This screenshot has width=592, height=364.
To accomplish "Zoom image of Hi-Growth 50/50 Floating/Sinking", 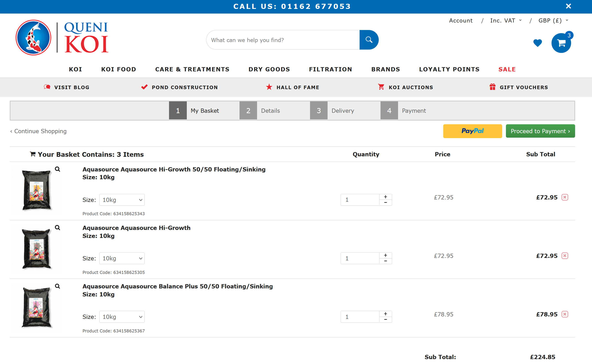I will pyautogui.click(x=57, y=169).
